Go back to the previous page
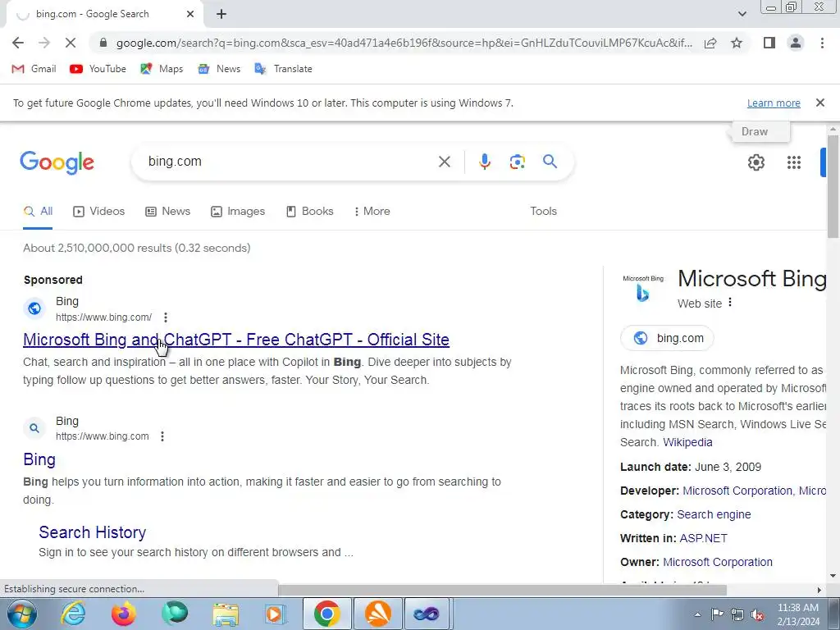Screen dimensions: 840x630 pos(18,43)
